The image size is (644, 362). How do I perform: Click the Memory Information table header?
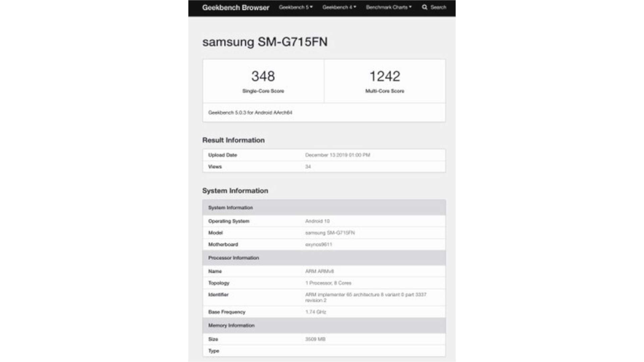[x=324, y=325]
